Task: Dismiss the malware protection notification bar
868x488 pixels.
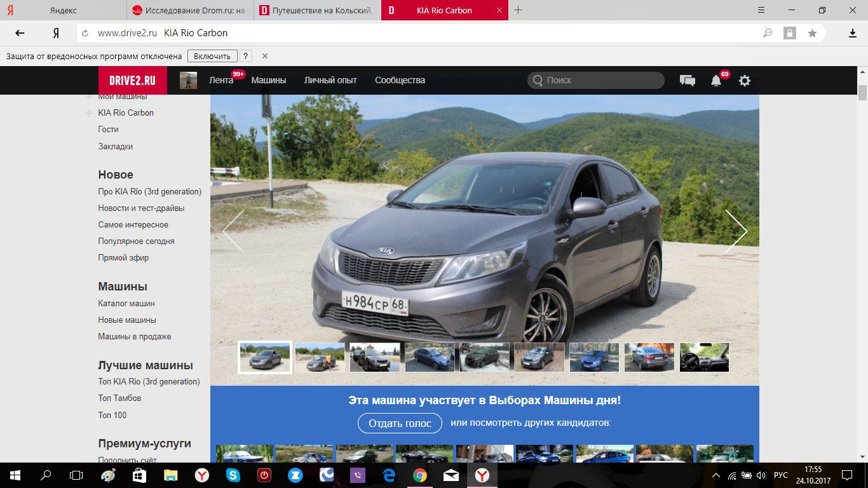Action: tap(265, 56)
